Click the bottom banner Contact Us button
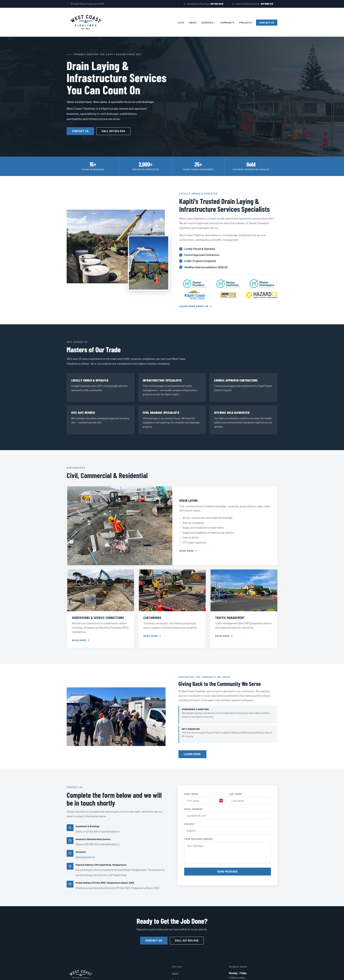 tap(154, 940)
